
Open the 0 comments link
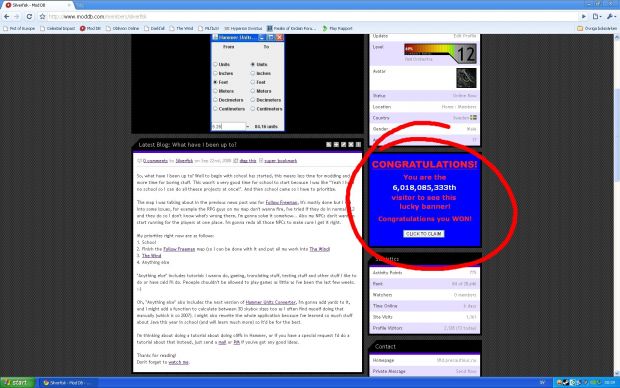[x=155, y=161]
